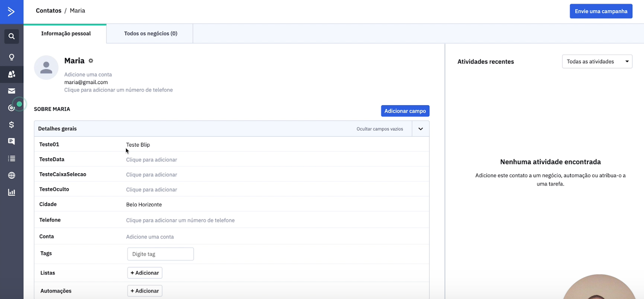The width and height of the screenshot is (644, 299).
Task: Open the globe icon in the sidebar
Action: (x=12, y=175)
